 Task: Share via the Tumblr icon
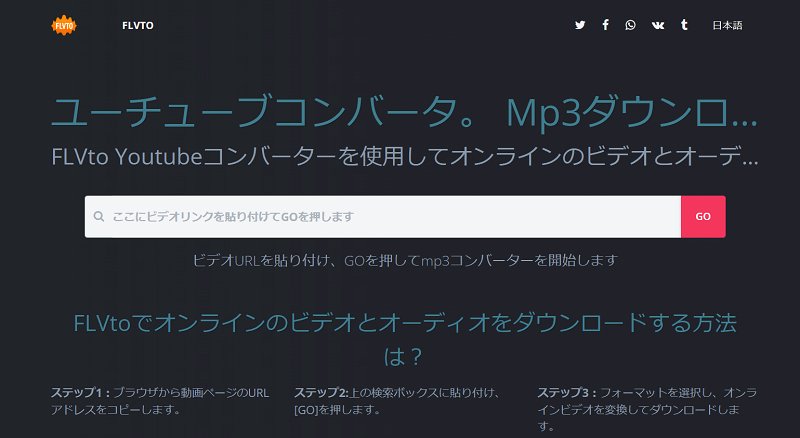point(684,25)
